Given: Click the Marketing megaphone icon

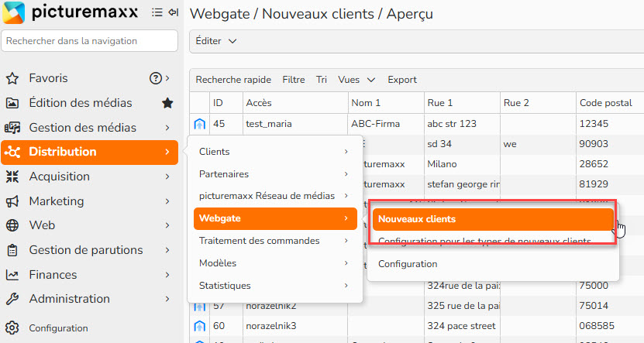Looking at the screenshot, I should point(12,201).
